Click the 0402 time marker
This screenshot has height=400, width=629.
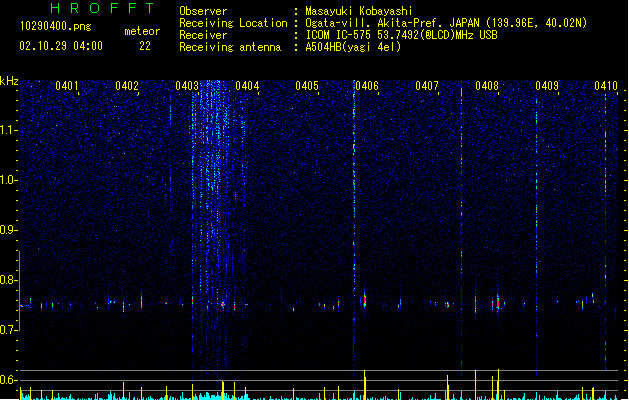pyautogui.click(x=127, y=86)
